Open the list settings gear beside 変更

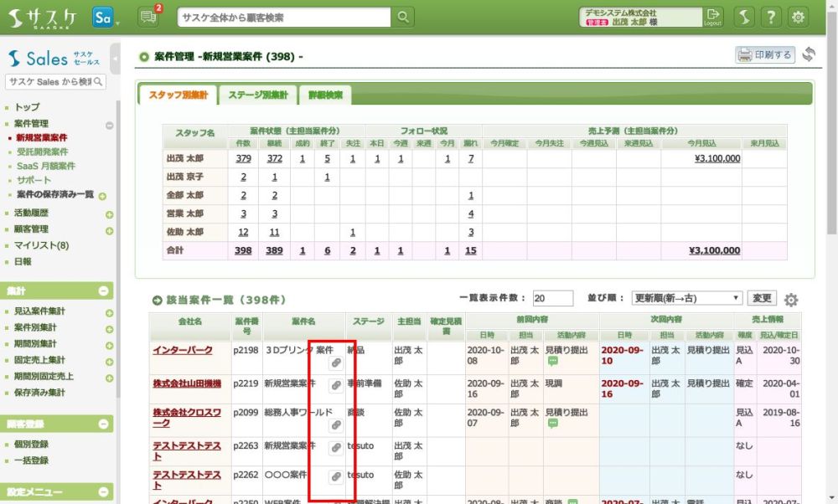point(791,300)
